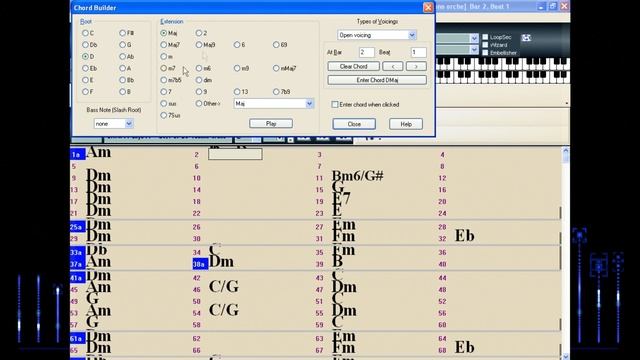Image resolution: width=640 pixels, height=360 pixels.
Task: Select root note A
Action: tap(122, 68)
